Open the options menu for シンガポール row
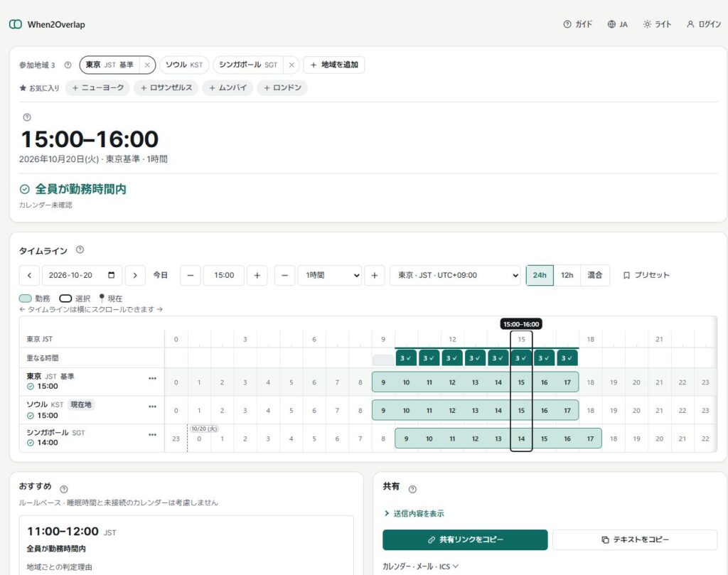728x575 pixels. pos(152,435)
